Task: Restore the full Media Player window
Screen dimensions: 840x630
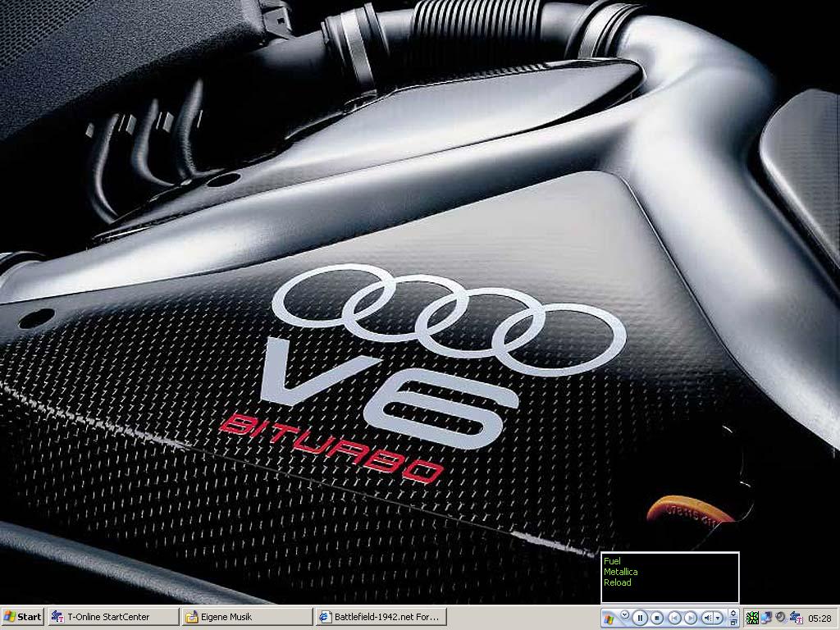Action: pos(733,622)
